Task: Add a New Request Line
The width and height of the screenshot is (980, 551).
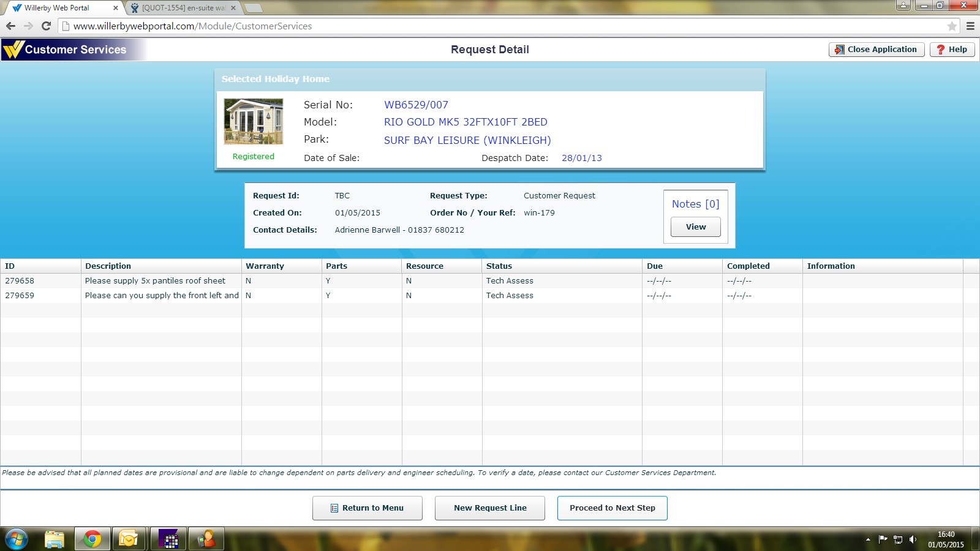Action: point(490,508)
